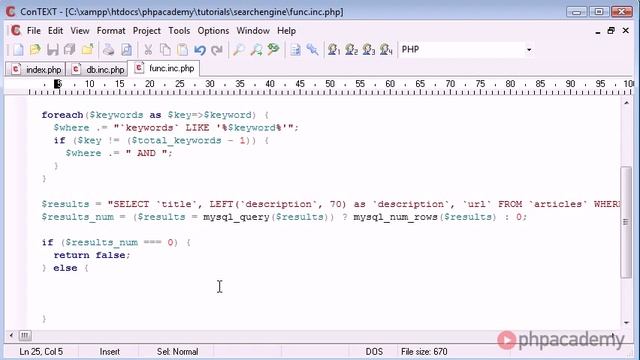Click "$total_keywords" in the if condition
This screenshot has height=360, width=640.
[176, 140]
